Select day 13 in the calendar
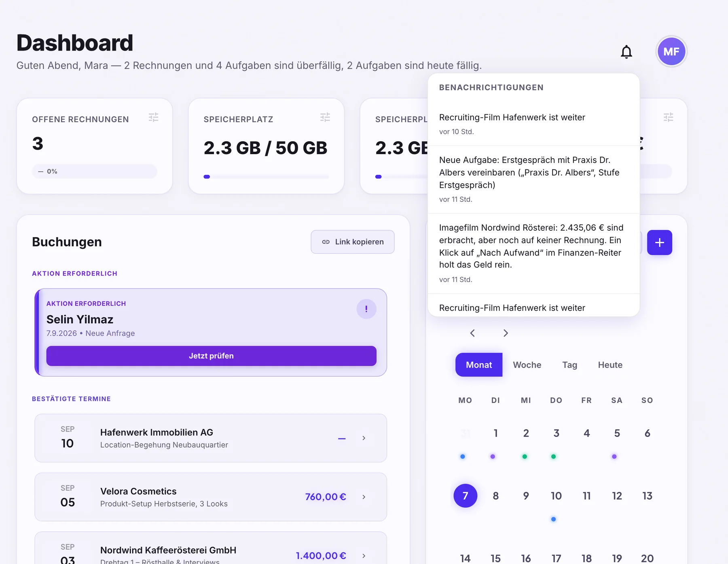This screenshot has width=728, height=564. [x=647, y=496]
